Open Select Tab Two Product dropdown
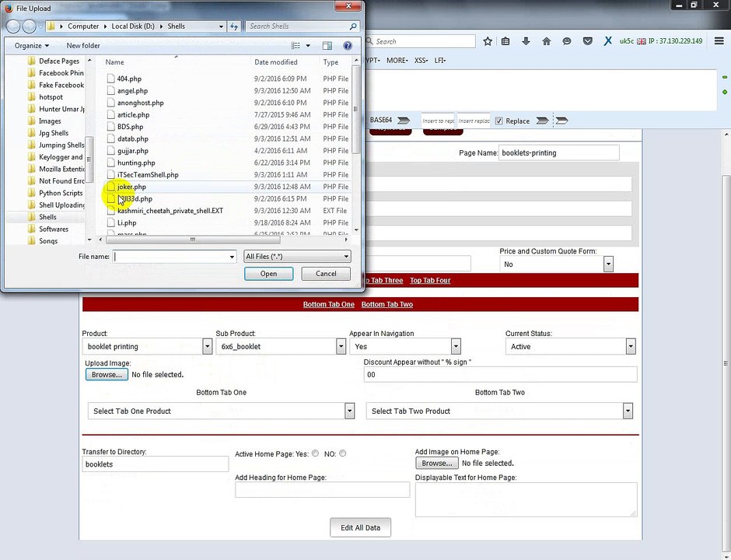The width and height of the screenshot is (731, 560). [x=628, y=411]
